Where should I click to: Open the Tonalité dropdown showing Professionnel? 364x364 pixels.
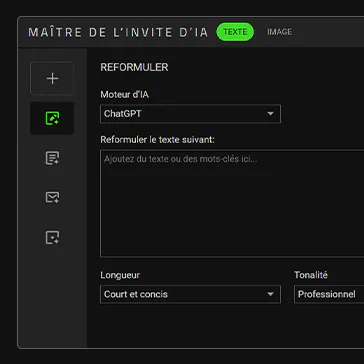point(329,294)
